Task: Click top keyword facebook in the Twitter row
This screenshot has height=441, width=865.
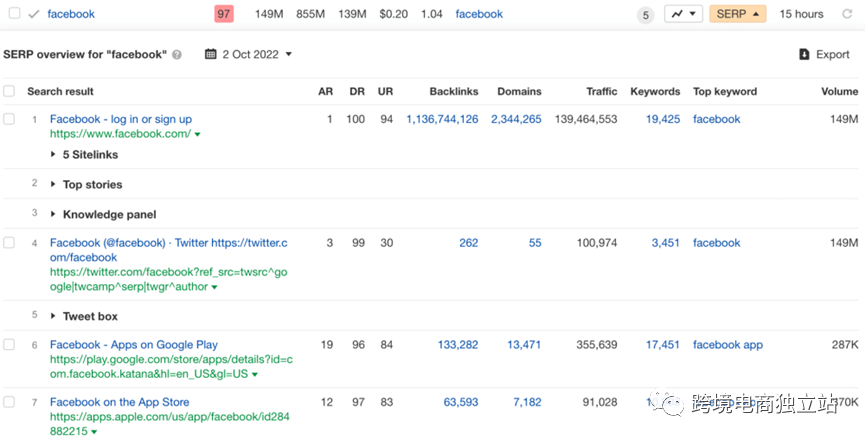Action: tap(717, 242)
